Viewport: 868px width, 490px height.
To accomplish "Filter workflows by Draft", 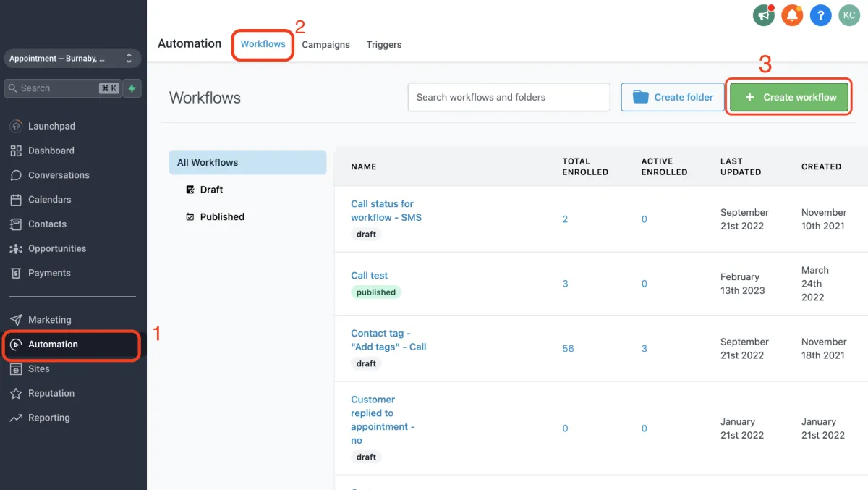I will (211, 190).
